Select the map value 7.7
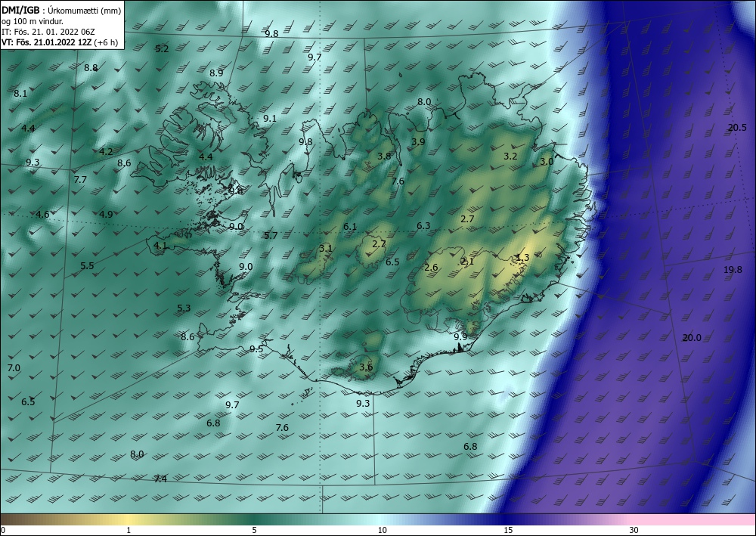The height and width of the screenshot is (536, 756). point(81,180)
